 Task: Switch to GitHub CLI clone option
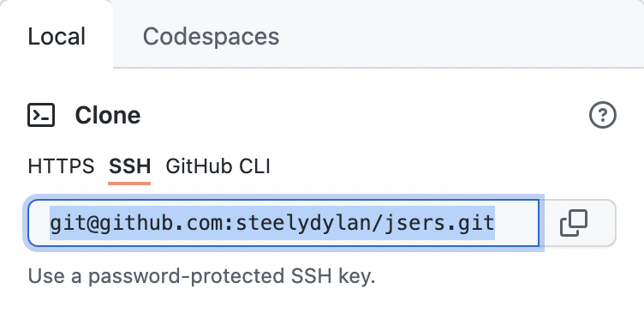(218, 167)
